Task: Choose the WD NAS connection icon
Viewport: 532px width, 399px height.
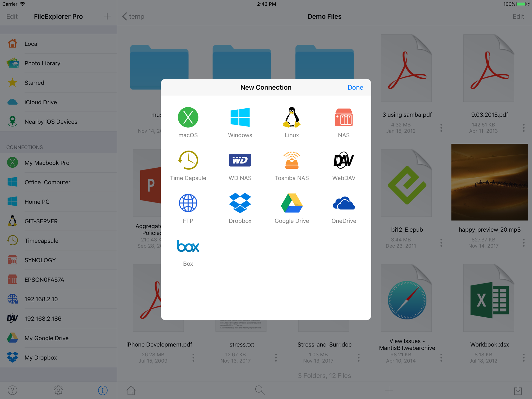Action: pyautogui.click(x=240, y=160)
